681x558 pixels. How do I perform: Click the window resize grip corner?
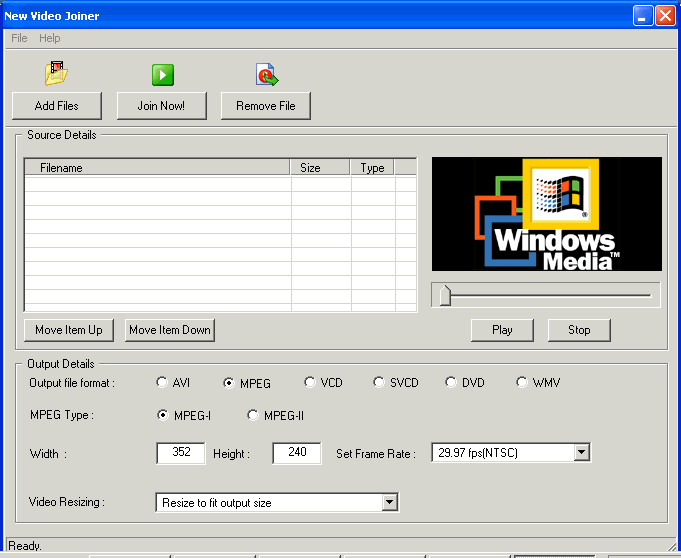tap(672, 546)
